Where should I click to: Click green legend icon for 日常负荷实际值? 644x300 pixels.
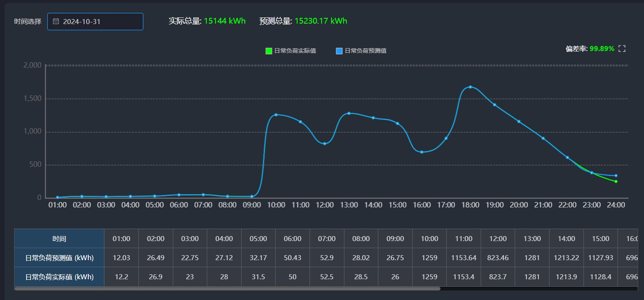[269, 51]
